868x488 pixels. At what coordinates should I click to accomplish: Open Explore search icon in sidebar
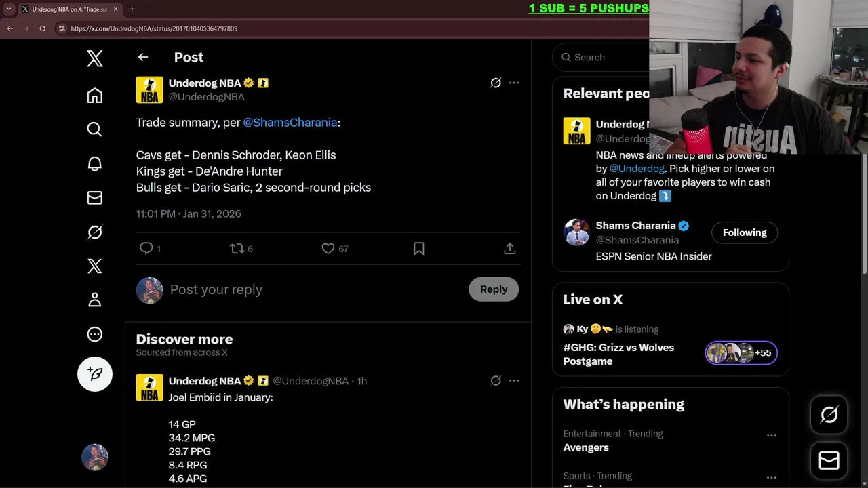pyautogui.click(x=95, y=129)
